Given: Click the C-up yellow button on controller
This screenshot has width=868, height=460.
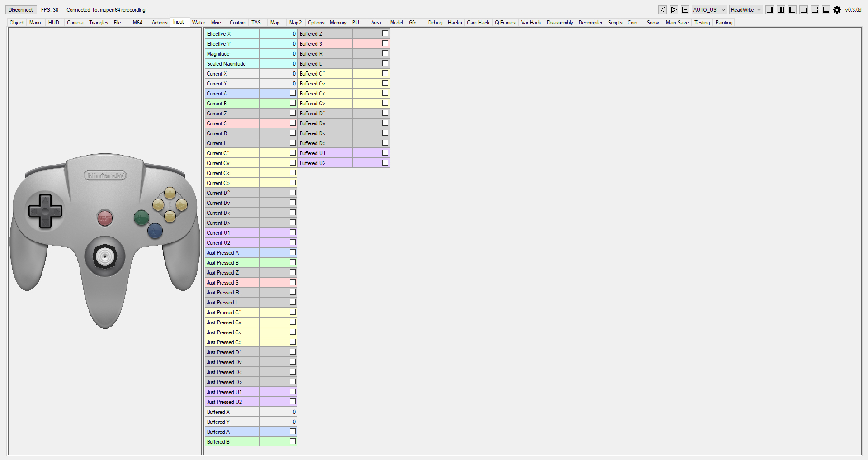Looking at the screenshot, I should (170, 194).
